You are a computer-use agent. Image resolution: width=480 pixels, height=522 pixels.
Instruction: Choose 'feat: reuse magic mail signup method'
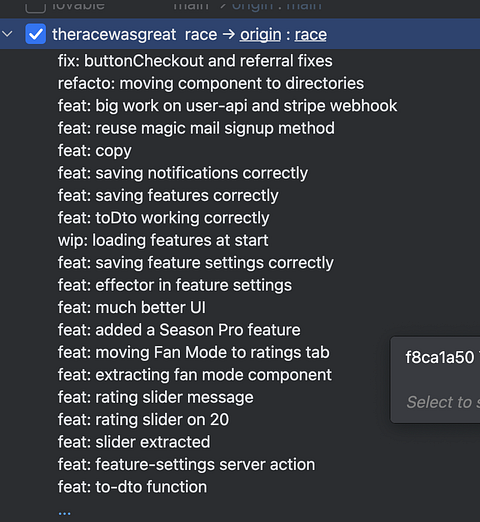coord(196,128)
